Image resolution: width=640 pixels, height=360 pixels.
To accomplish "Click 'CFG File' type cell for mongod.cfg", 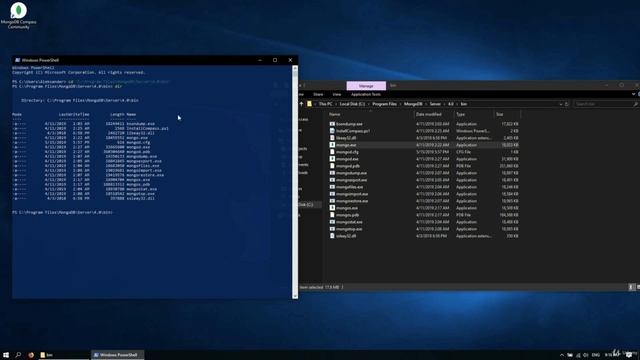I will (463, 152).
